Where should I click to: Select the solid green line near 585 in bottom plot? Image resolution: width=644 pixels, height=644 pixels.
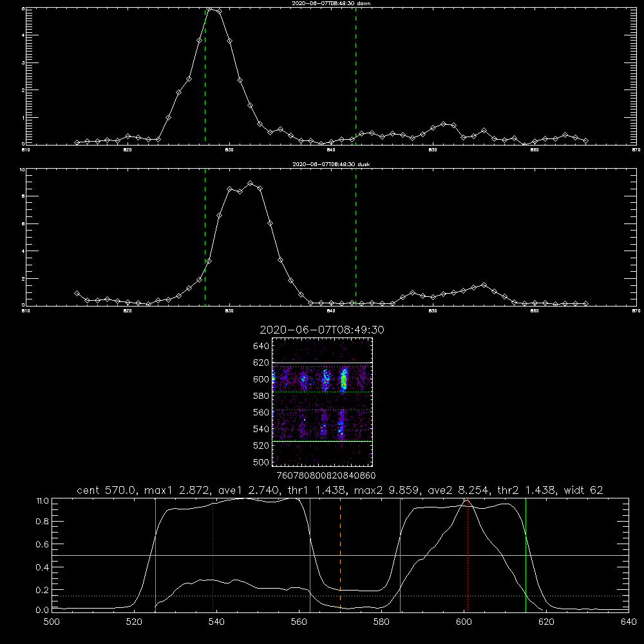pyautogui.click(x=400, y=554)
